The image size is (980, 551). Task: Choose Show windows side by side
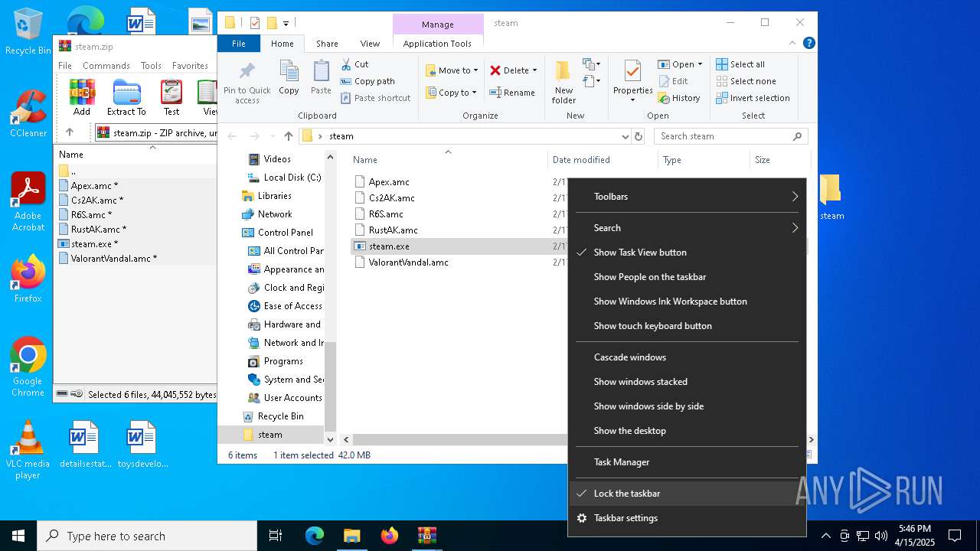[687, 406]
